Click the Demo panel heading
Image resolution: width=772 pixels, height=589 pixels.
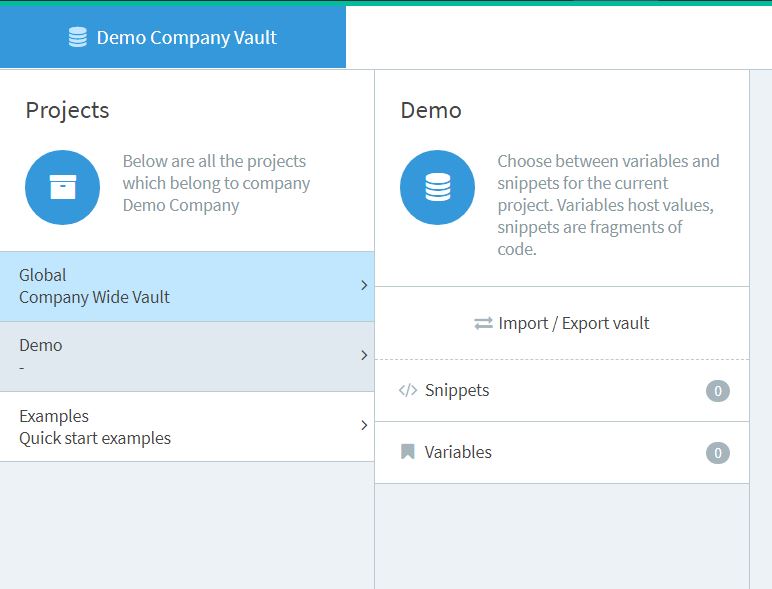point(431,110)
